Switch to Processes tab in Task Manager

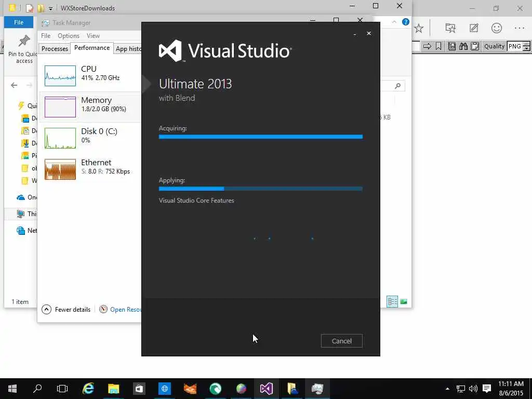click(x=55, y=49)
